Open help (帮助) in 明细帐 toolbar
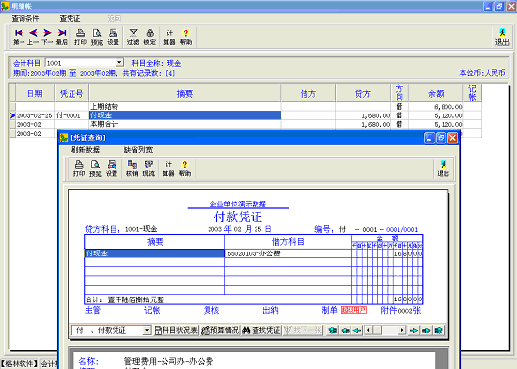 tap(186, 37)
